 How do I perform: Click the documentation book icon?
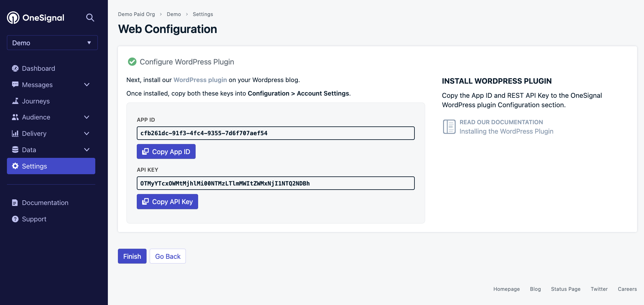[x=449, y=127]
